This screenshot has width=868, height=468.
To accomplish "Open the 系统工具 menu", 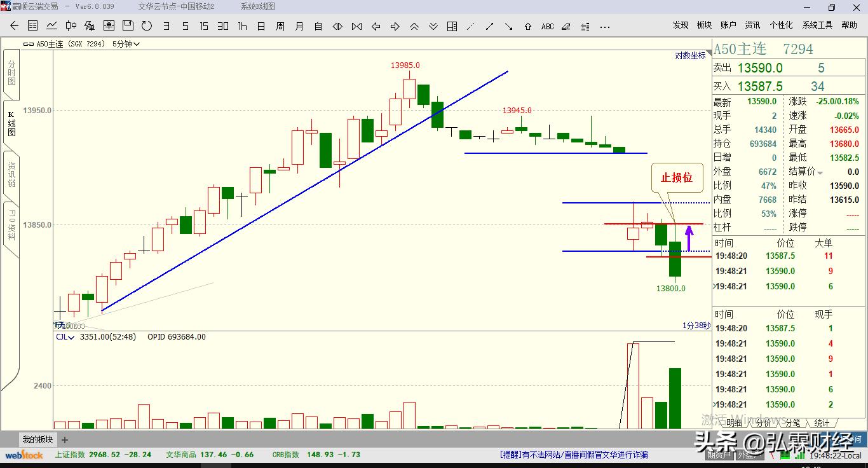I will coord(817,25).
